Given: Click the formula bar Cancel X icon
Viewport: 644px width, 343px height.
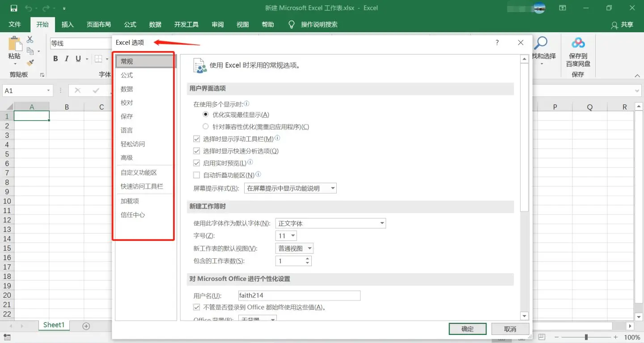Looking at the screenshot, I should click(77, 90).
